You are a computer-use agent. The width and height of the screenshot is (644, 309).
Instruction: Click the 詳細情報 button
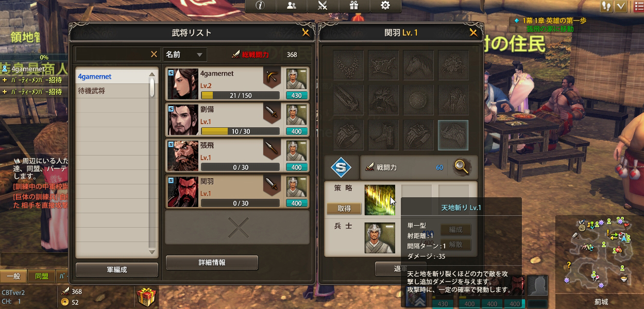[212, 262]
